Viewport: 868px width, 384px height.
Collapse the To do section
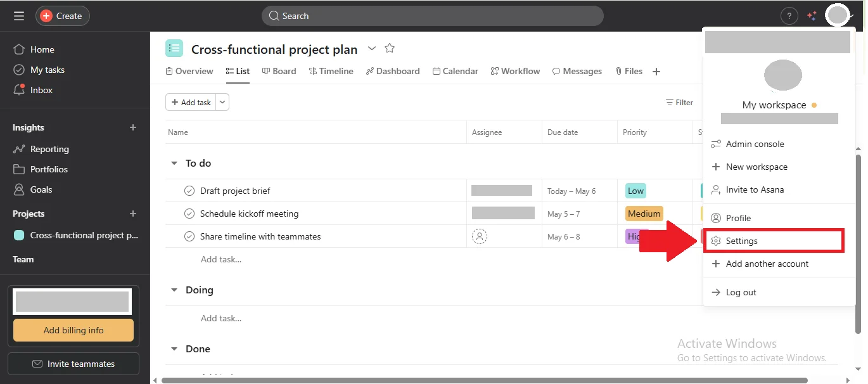click(x=174, y=163)
